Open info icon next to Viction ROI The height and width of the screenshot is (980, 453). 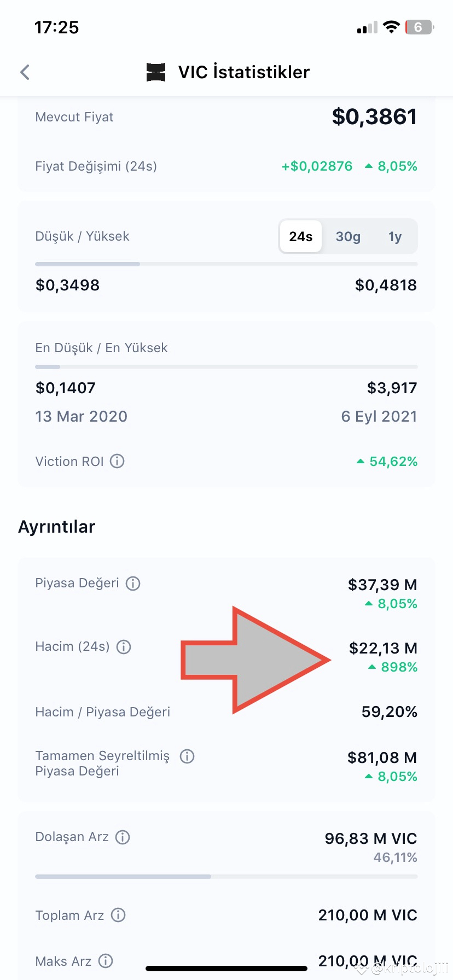(x=117, y=461)
